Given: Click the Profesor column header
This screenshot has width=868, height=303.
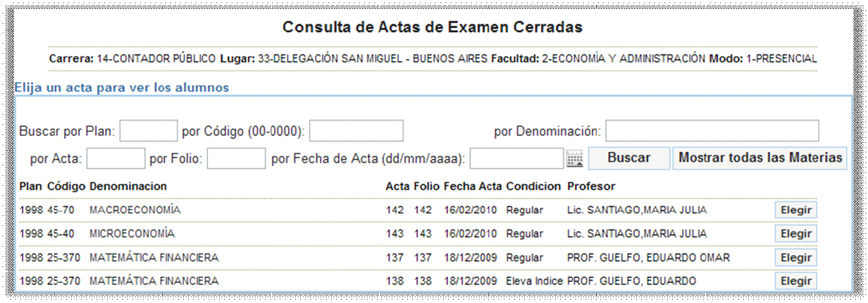Looking at the screenshot, I should [x=591, y=186].
